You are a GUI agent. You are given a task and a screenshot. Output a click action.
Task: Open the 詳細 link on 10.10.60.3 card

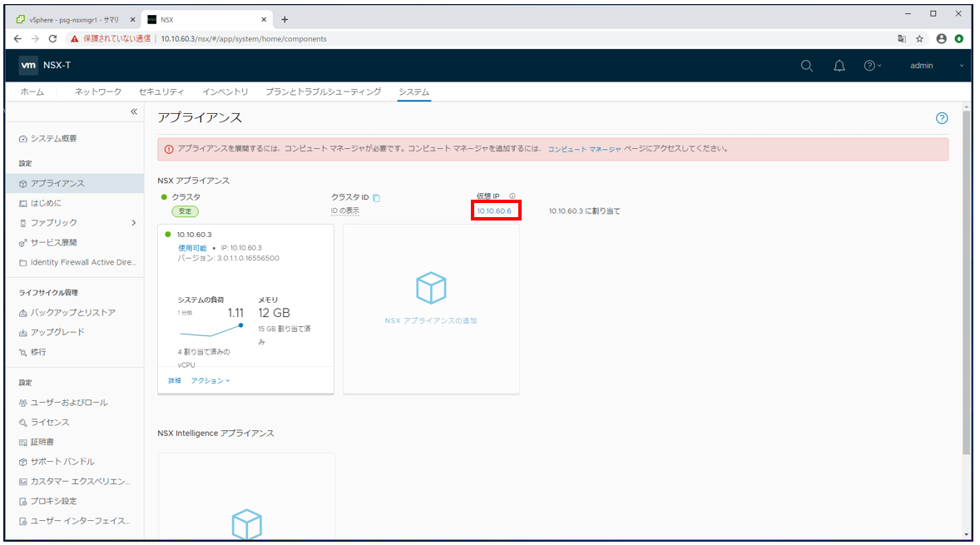175,380
